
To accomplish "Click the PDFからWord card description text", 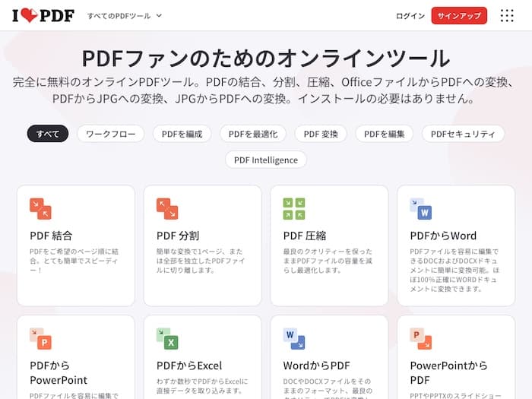I will [x=454, y=270].
